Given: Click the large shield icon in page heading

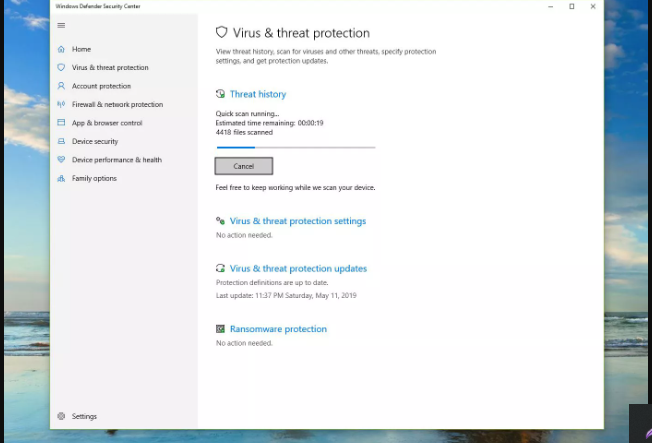Looking at the screenshot, I should 222,32.
